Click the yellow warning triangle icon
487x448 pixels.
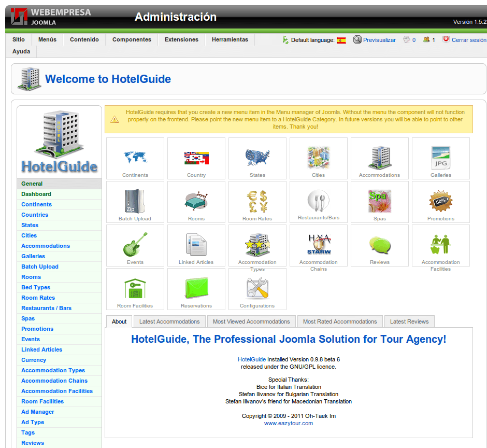114,119
